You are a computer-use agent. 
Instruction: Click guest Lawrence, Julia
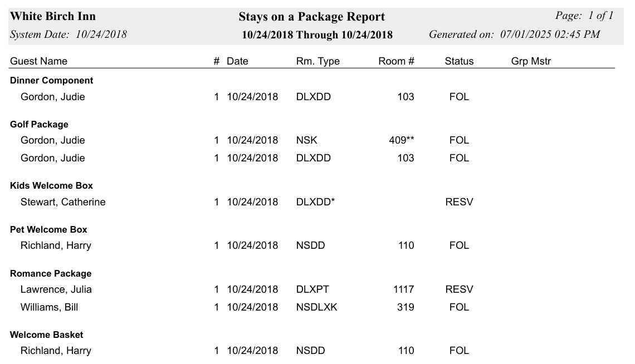pos(56,289)
